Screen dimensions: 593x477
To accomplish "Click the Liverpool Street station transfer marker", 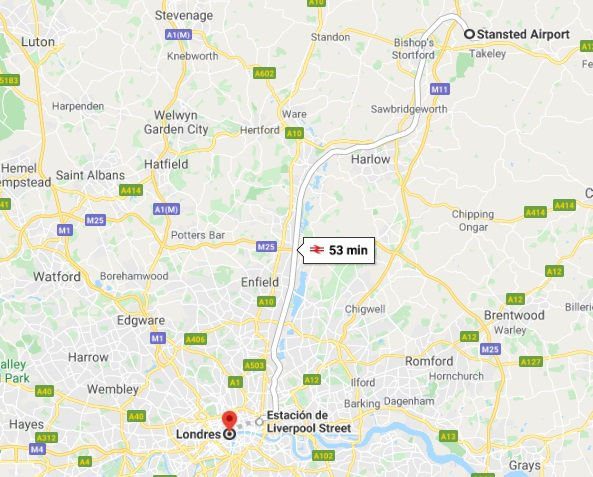I will click(x=259, y=421).
